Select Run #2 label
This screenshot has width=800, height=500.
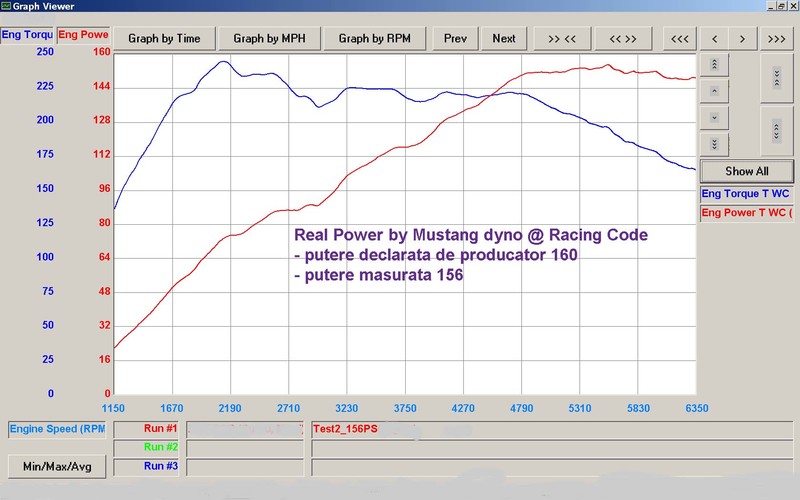click(160, 447)
